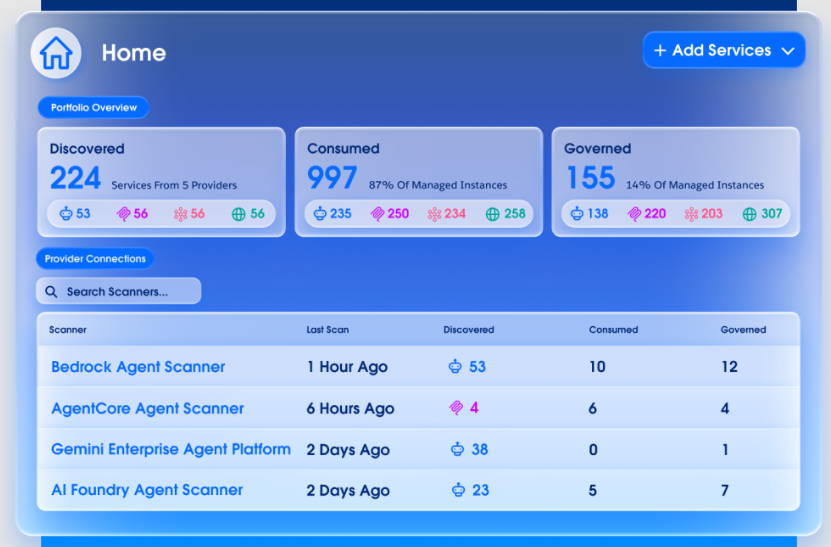Image resolution: width=831 pixels, height=547 pixels.
Task: Click magenta icon in AgentCore row
Action: tap(456, 408)
